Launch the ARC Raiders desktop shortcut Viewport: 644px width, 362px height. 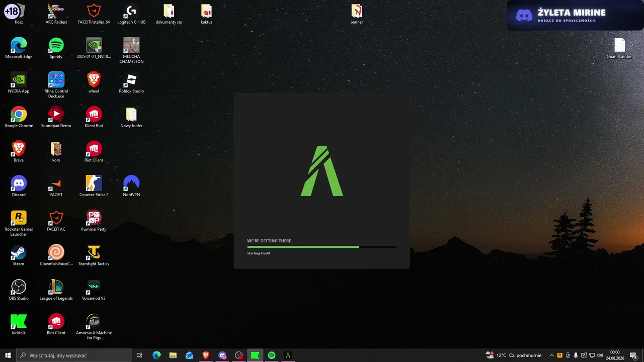coord(56,14)
